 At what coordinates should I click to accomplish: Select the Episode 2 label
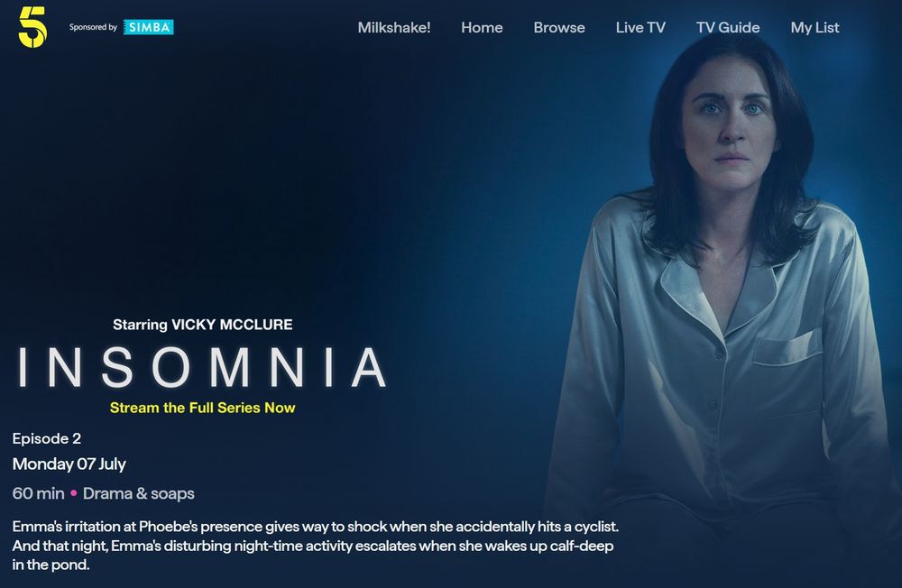tap(47, 438)
